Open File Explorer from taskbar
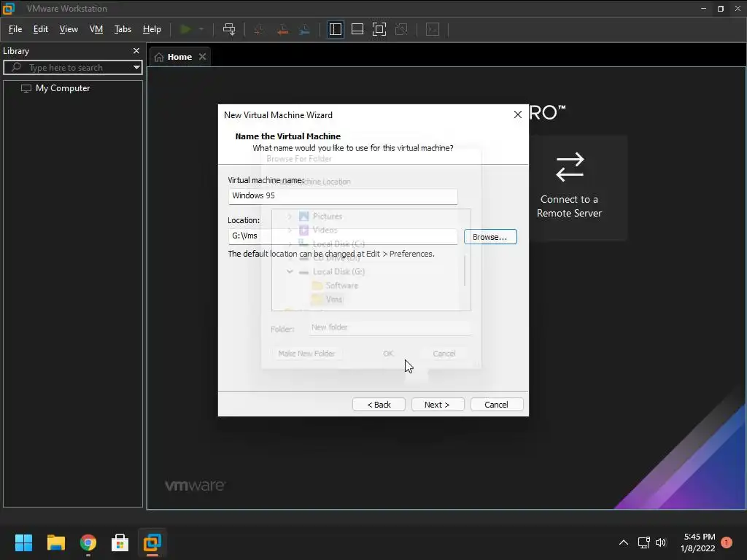The width and height of the screenshot is (747, 560). tap(55, 542)
